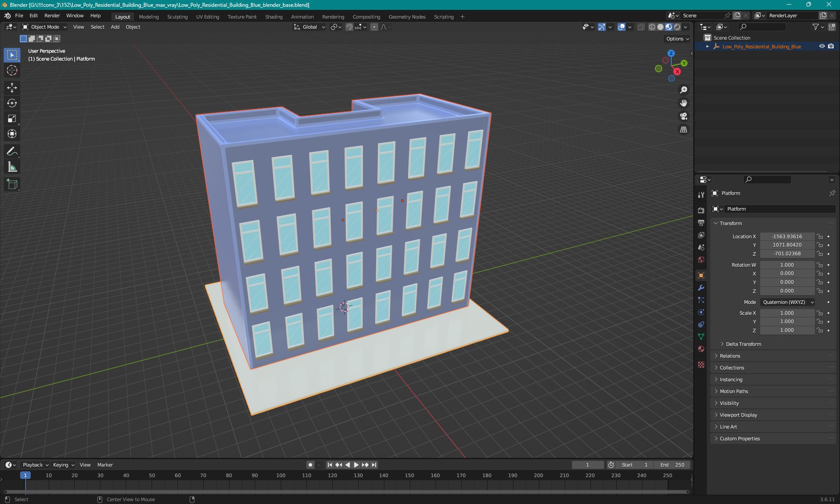Open rotation Mode Quaternion dropdown
Viewport: 840px width, 504px height.
click(788, 302)
